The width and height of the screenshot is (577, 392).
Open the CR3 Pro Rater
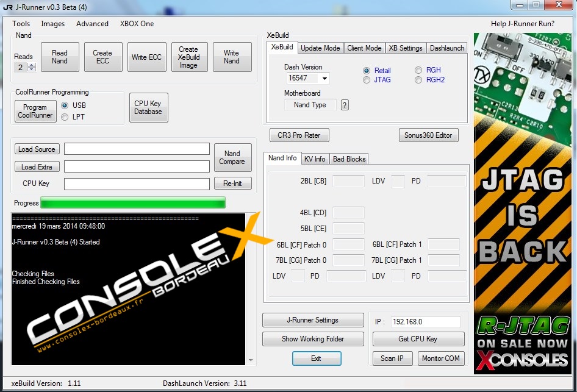coord(299,135)
